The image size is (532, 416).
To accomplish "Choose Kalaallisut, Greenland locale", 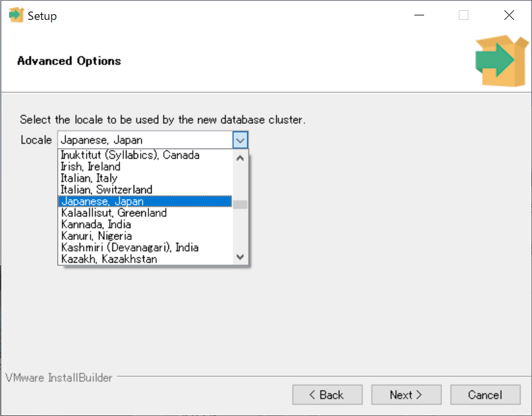I will pyautogui.click(x=114, y=213).
